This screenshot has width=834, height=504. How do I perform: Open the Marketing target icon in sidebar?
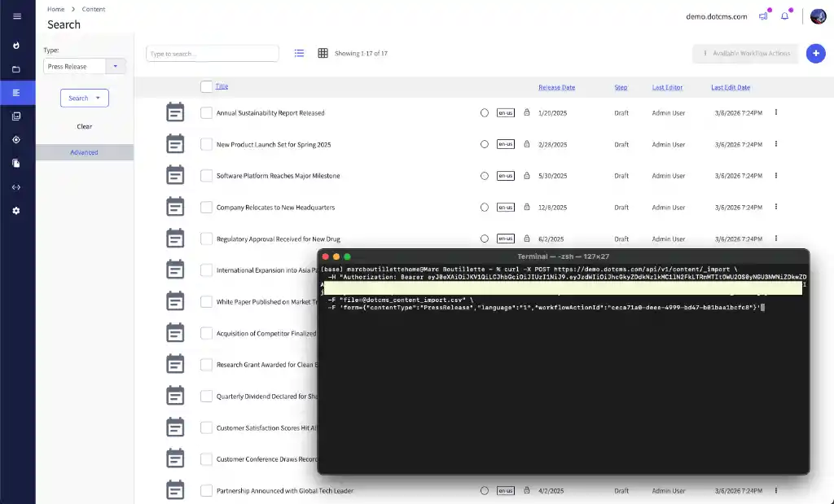(17, 139)
